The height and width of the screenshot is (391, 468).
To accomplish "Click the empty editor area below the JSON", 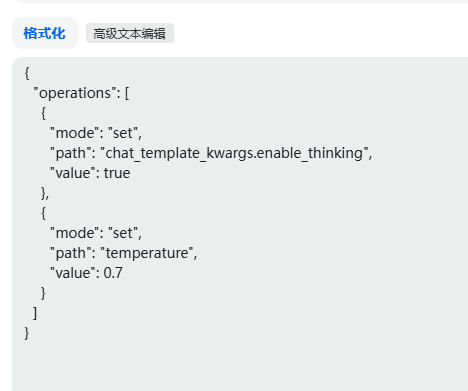I will pos(240,367).
